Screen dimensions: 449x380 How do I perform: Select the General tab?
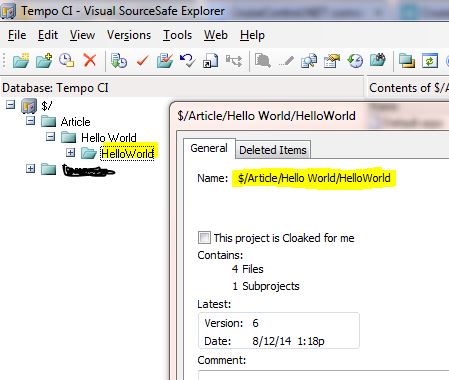point(209,148)
